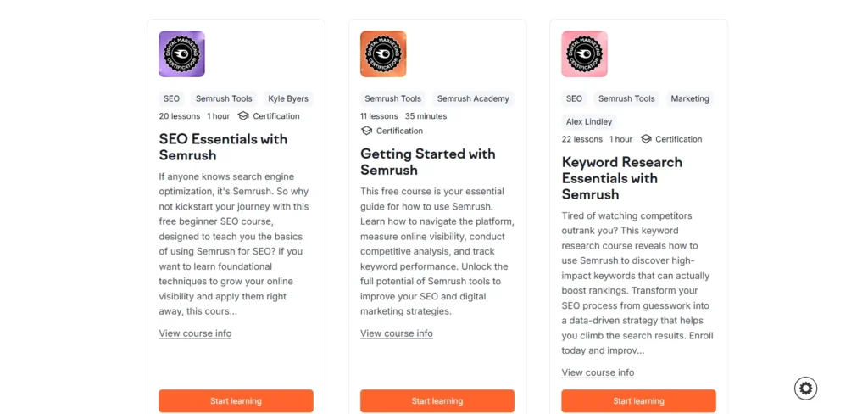
Task: Click the Marketing tag on third card
Action: 689,98
